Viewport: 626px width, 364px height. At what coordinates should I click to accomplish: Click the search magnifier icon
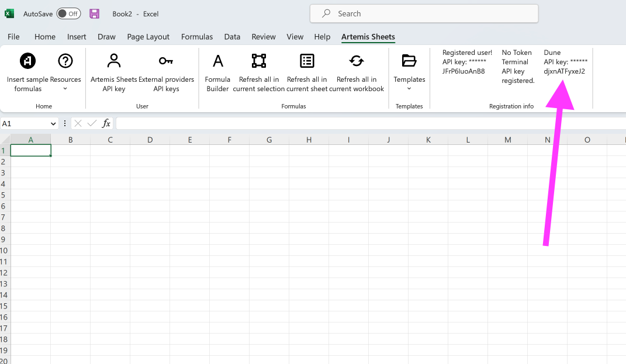326,13
